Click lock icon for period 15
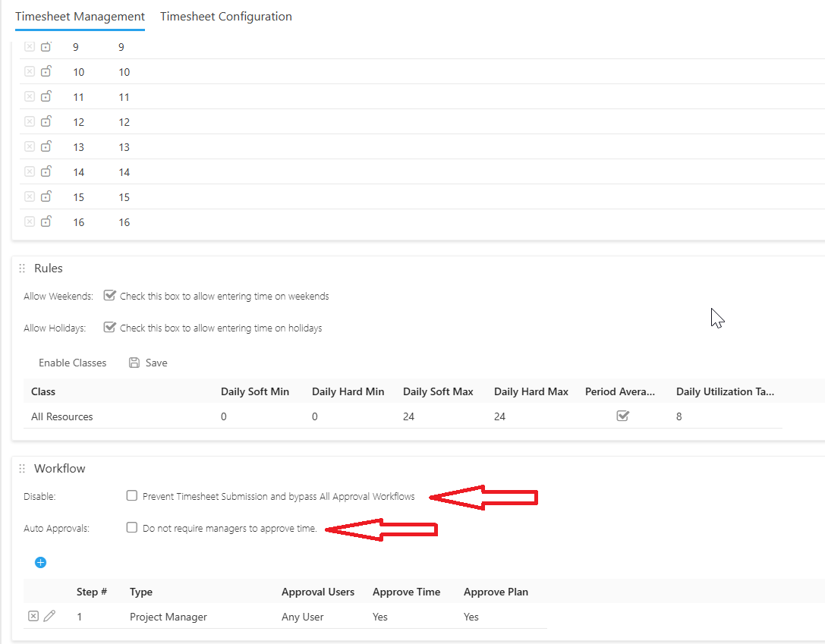 46,196
